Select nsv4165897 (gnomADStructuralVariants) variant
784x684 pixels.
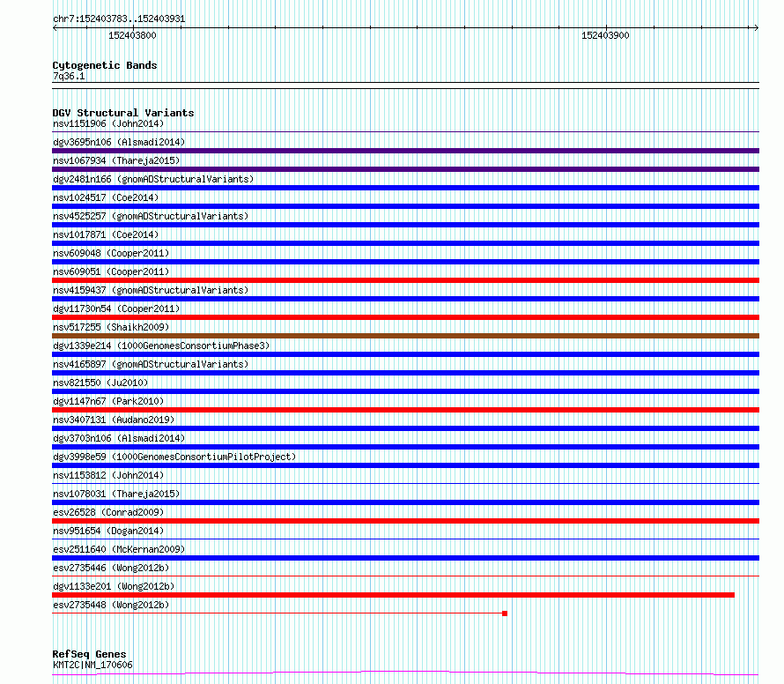151,364
